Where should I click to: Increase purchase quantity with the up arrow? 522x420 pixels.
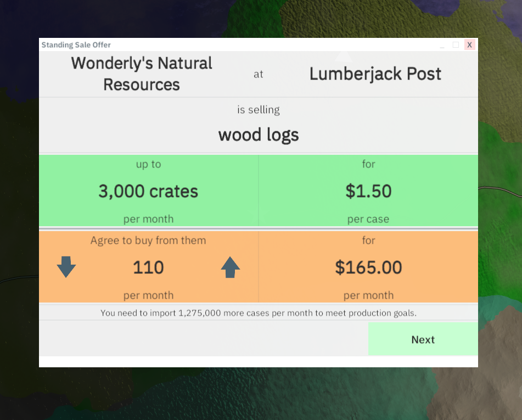point(231,267)
